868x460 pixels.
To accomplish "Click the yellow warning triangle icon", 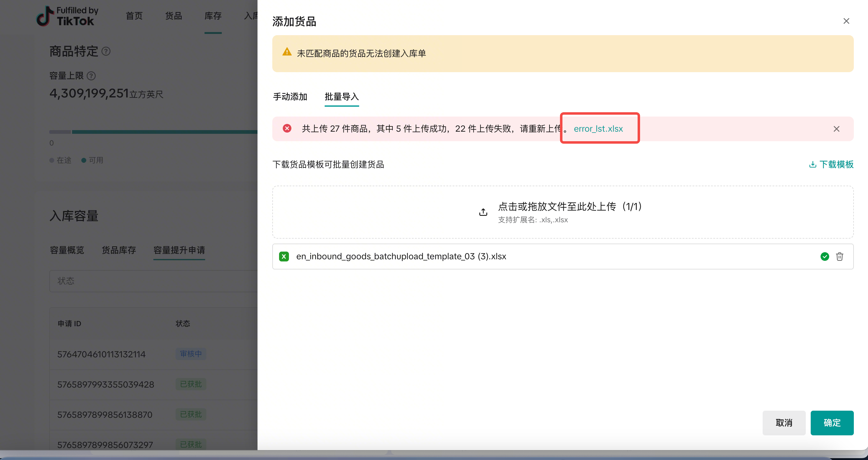I will (x=287, y=52).
